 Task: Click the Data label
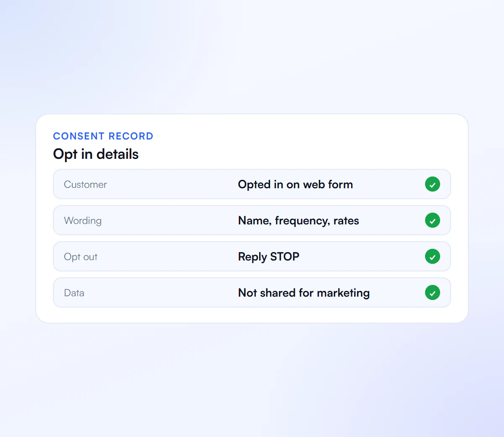pos(74,293)
